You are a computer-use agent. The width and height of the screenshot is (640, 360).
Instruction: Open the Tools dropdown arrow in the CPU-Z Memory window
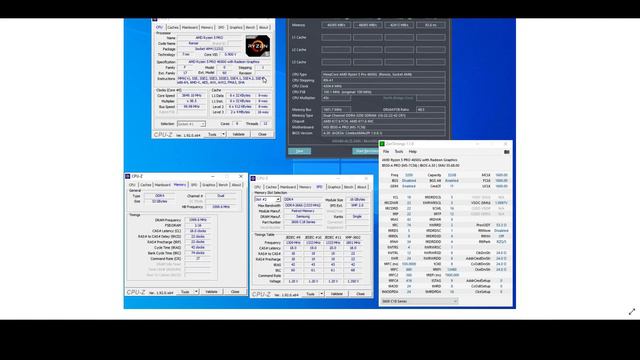click(196, 292)
